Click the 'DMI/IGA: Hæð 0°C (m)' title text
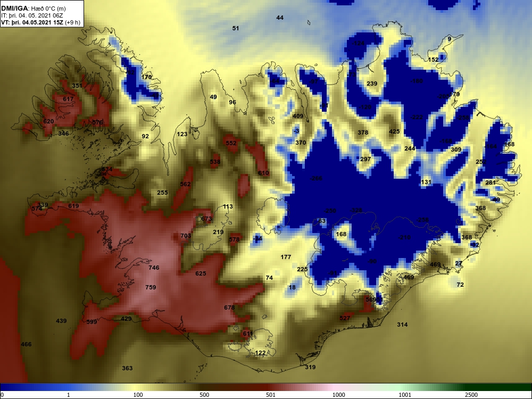The image size is (532, 399). pyautogui.click(x=33, y=9)
